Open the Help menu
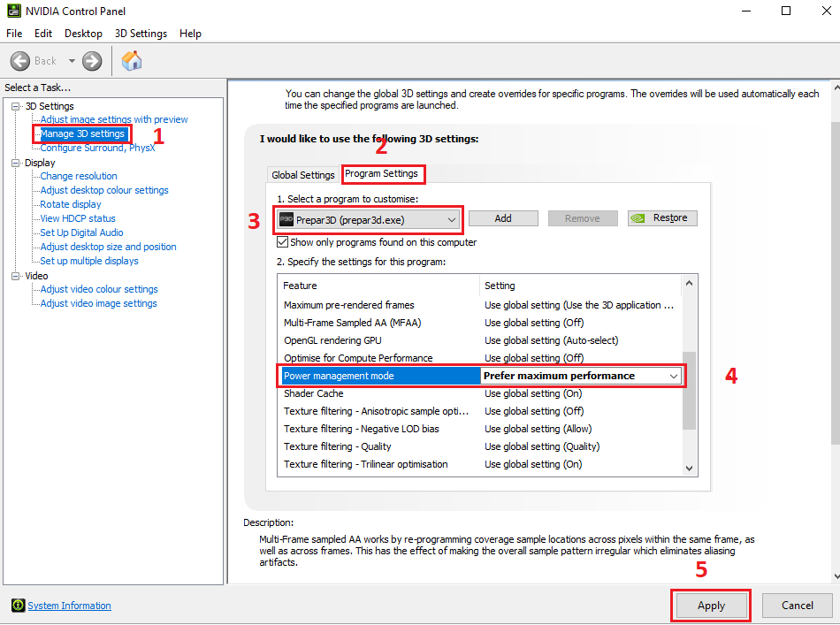The image size is (840, 625). click(x=190, y=34)
